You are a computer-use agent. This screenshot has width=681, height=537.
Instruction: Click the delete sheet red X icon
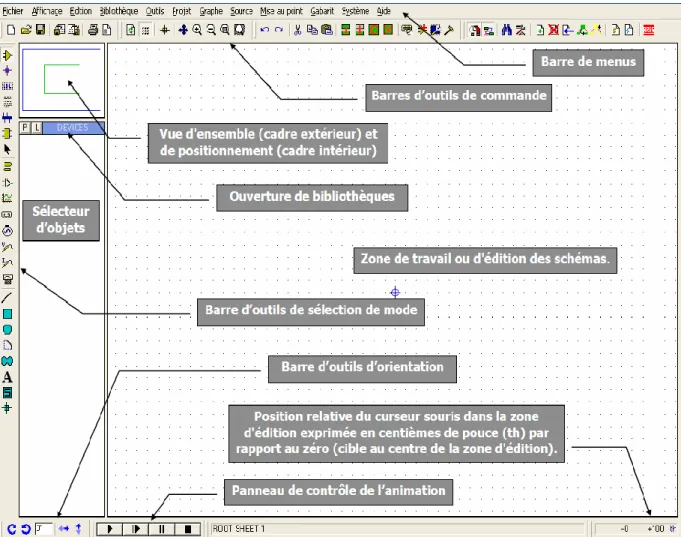click(553, 30)
